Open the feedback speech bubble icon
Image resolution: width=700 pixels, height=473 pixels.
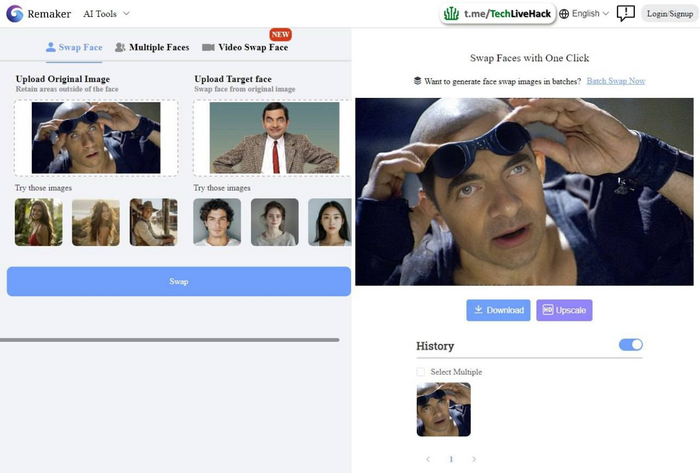(x=625, y=13)
